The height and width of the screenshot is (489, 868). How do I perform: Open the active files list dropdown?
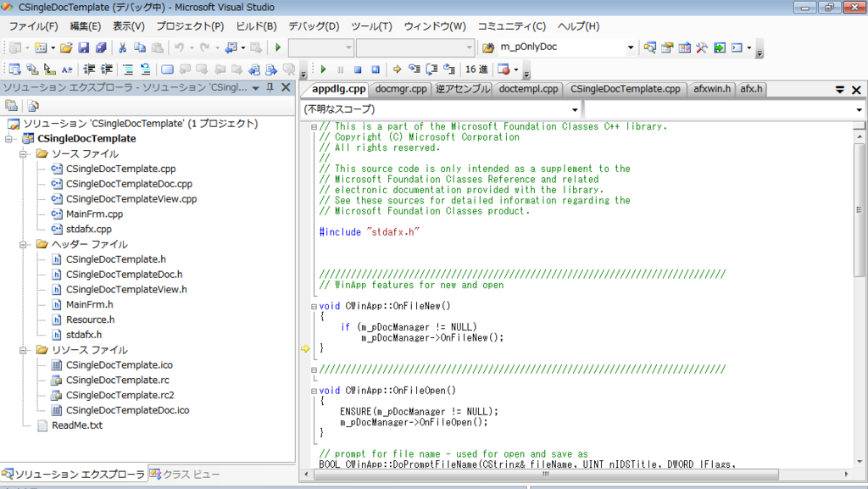click(840, 90)
